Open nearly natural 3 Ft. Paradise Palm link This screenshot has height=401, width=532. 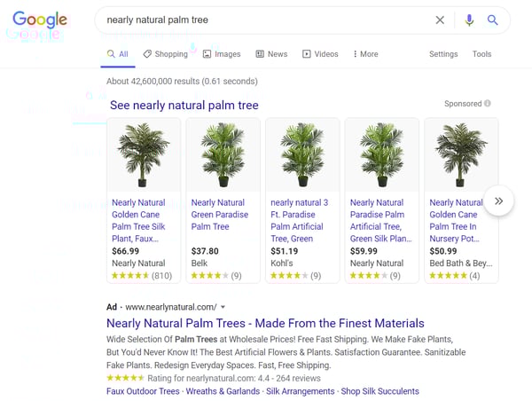pyautogui.click(x=300, y=221)
